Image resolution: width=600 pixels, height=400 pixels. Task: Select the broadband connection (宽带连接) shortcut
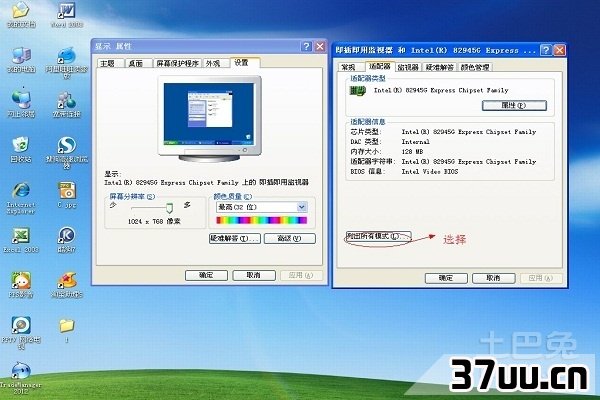click(x=67, y=104)
